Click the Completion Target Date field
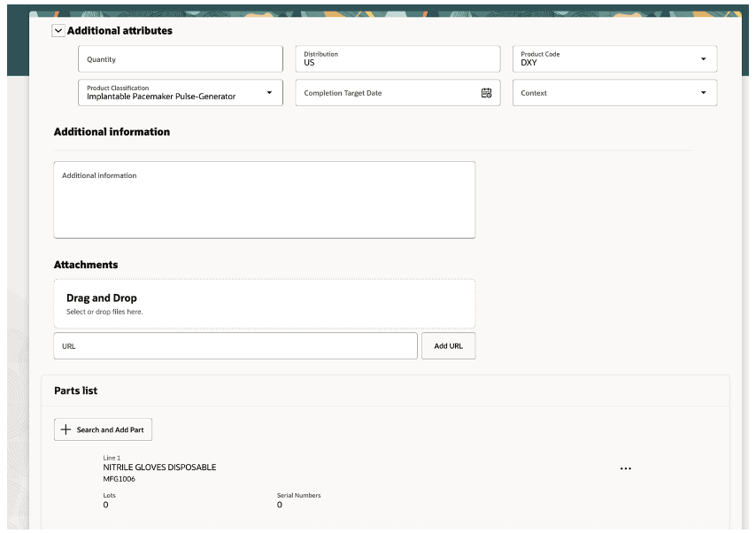The width and height of the screenshot is (756, 533). [397, 93]
